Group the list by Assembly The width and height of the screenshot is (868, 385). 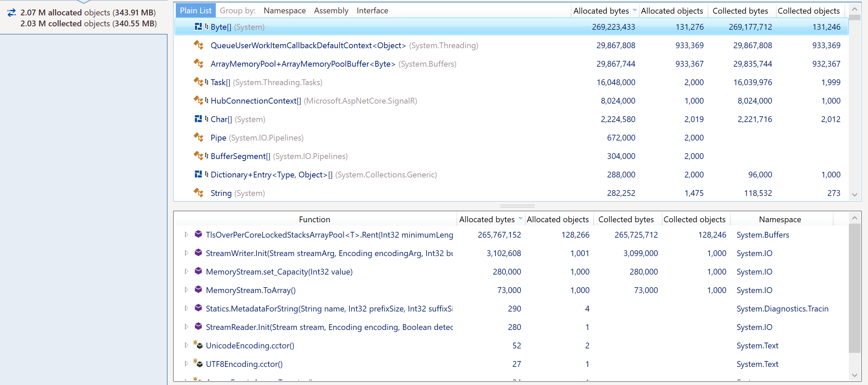coord(331,10)
